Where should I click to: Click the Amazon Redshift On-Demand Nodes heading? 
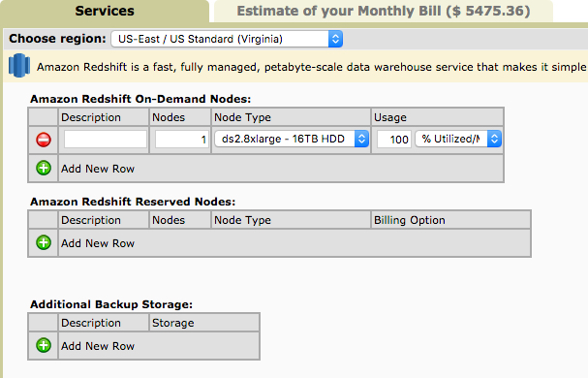(140, 99)
